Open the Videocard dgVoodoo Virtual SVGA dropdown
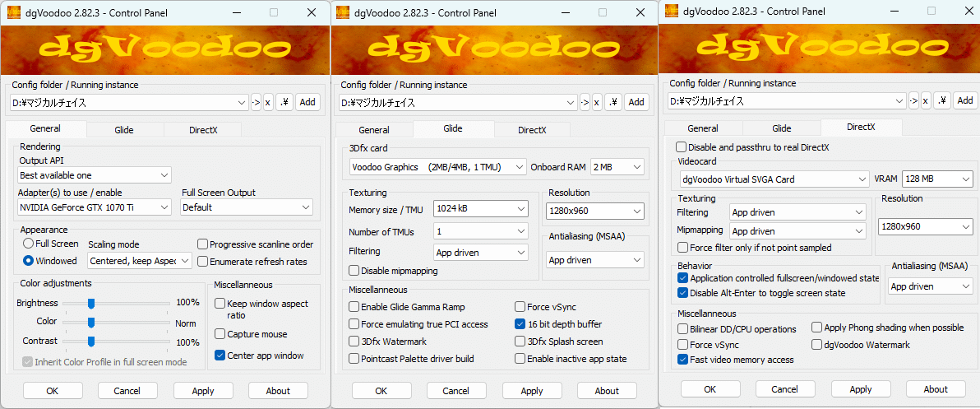The width and height of the screenshot is (980, 409). pyautogui.click(x=773, y=179)
